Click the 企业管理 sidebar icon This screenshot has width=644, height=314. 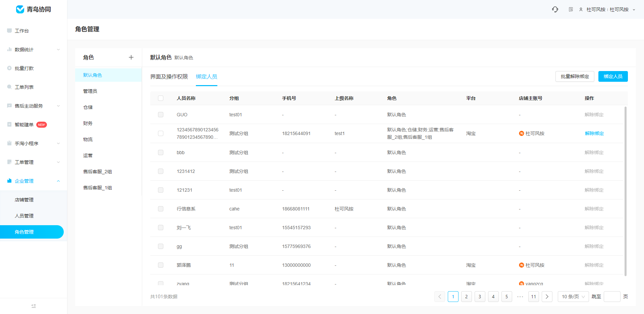(9, 181)
